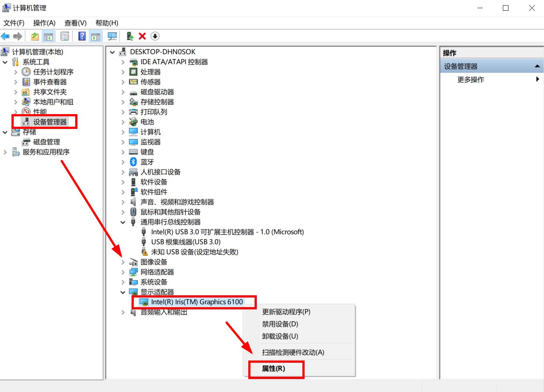This screenshot has height=392, width=544.
Task: Select 共享文件夹 in left tree
Action: [x=50, y=92]
